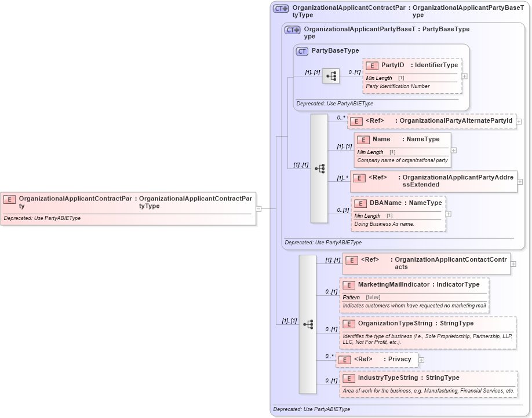This screenshot has height=418, width=532.
Task: Click the sequence connector icon in the lower group
Action: click(x=308, y=324)
